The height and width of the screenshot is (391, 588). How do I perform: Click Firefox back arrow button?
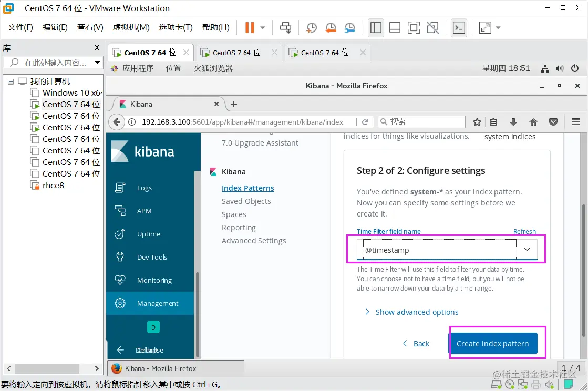coord(117,122)
